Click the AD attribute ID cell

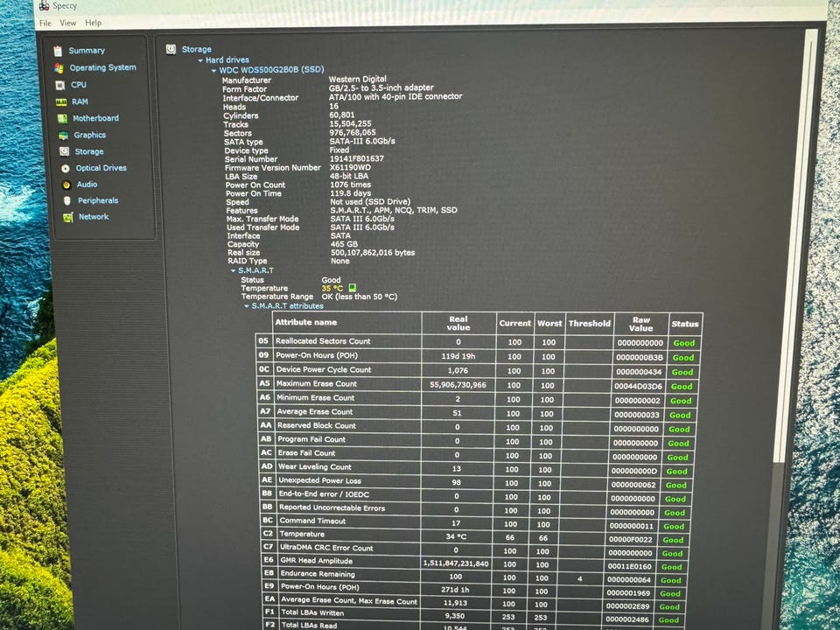pyautogui.click(x=268, y=466)
